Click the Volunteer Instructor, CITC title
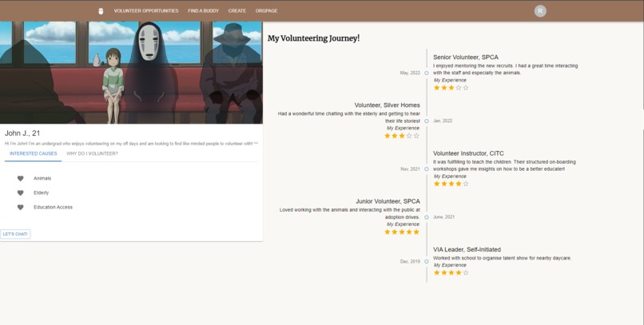The image size is (644, 325). pyautogui.click(x=468, y=153)
